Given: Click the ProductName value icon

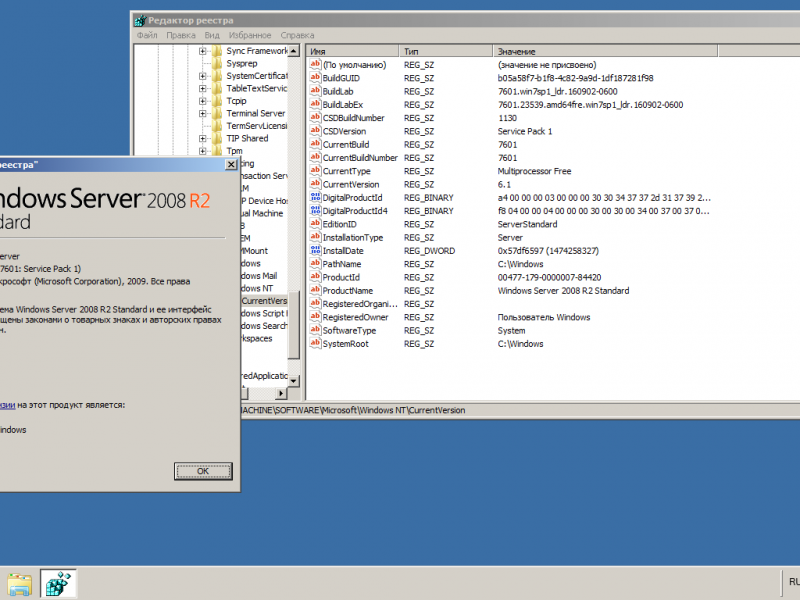Looking at the screenshot, I should click(x=315, y=290).
